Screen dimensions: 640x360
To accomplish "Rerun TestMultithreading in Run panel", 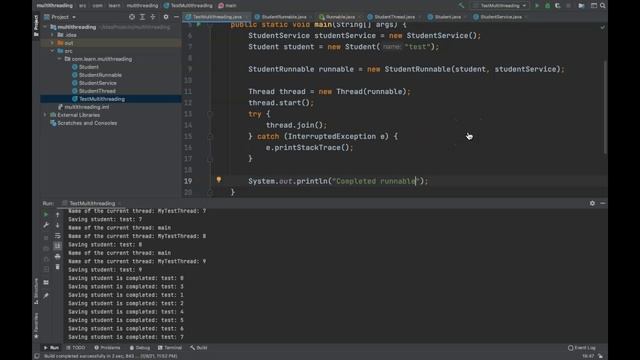I will pos(46,214).
